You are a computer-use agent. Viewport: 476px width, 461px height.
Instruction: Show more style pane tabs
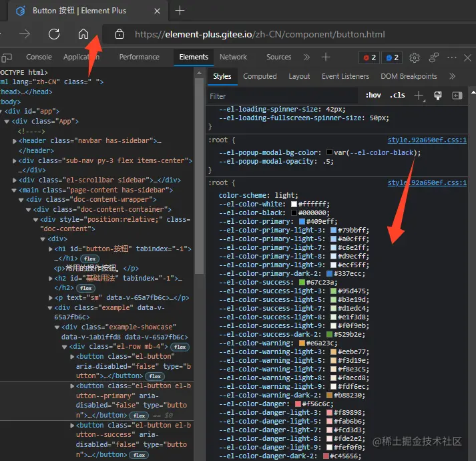(453, 76)
